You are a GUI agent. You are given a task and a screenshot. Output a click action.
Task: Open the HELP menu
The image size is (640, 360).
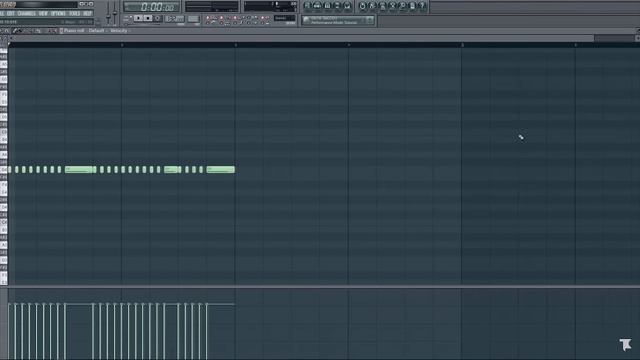[x=87, y=13]
